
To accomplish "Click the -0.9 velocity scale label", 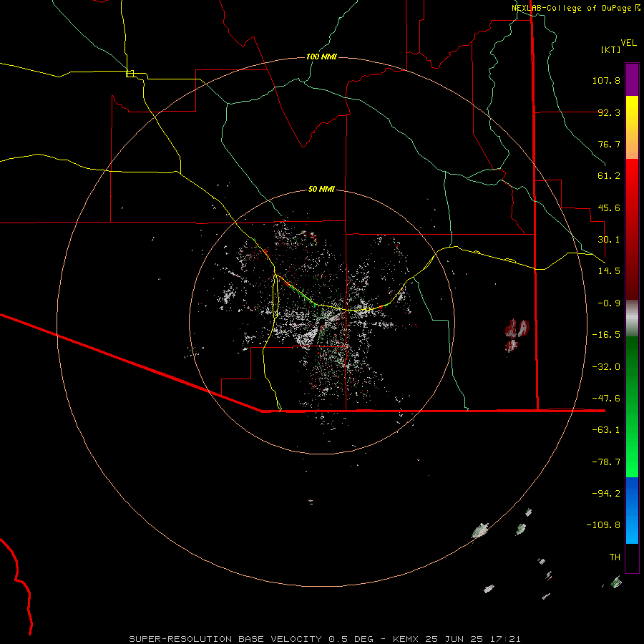I will [x=609, y=303].
